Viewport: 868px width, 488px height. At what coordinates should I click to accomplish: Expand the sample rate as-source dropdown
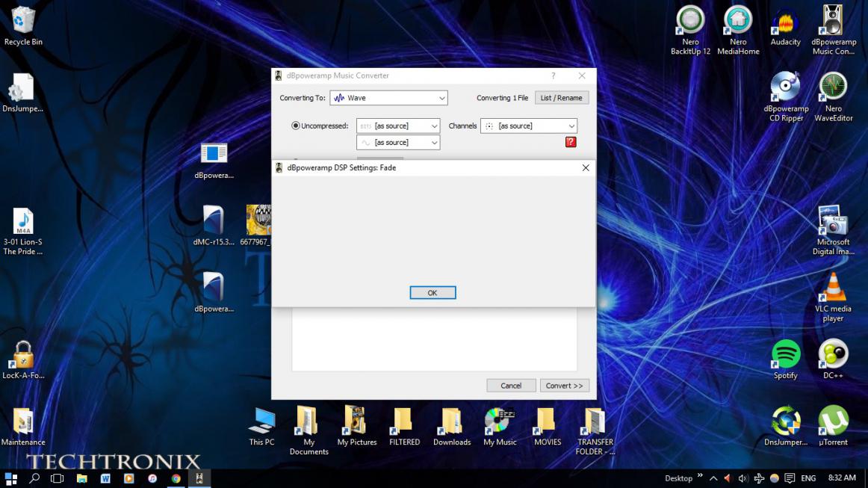398,142
